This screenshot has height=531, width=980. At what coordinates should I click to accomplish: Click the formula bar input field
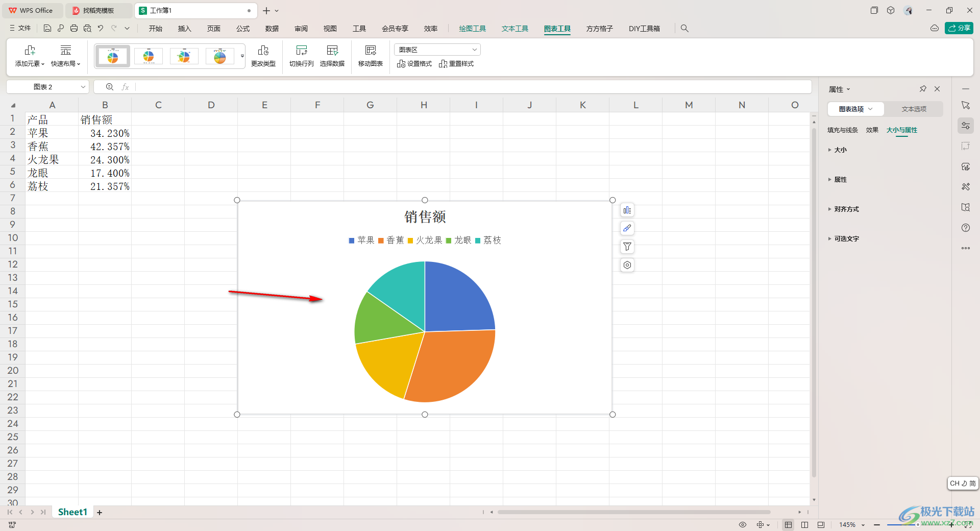coord(473,87)
